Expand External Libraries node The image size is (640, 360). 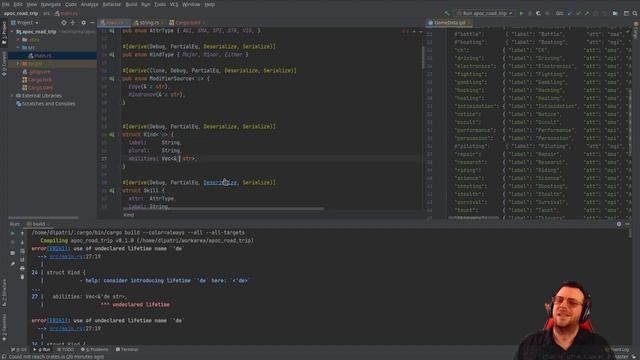point(12,96)
